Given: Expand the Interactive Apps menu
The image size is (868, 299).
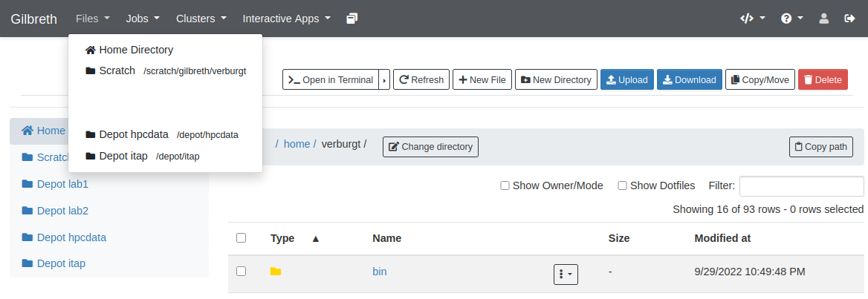Looking at the screenshot, I should [x=287, y=19].
